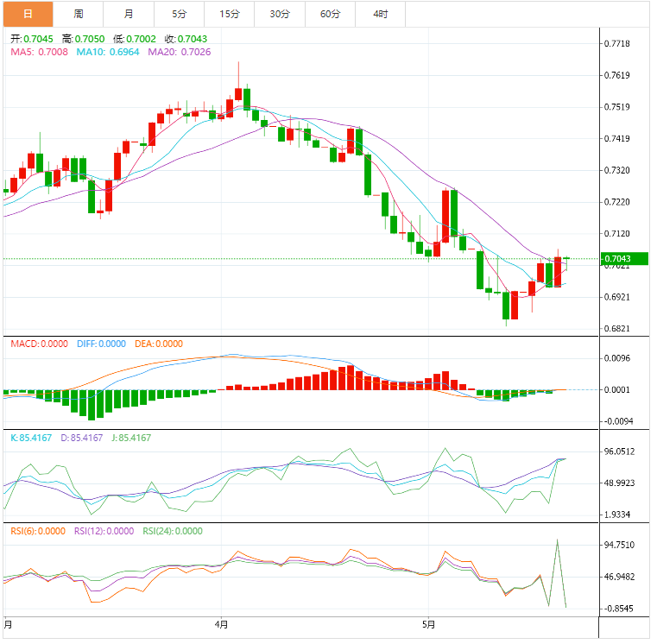
Task: Click the 0.7718 price axis label
Action: coord(617,43)
